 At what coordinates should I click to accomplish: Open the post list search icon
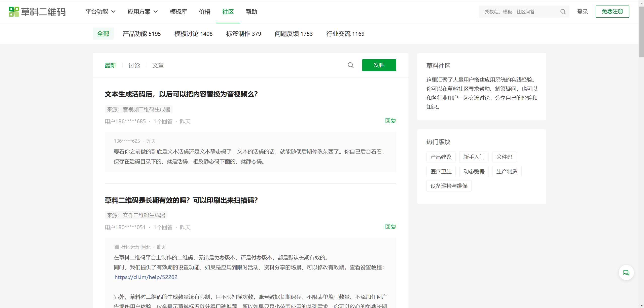tap(351, 65)
